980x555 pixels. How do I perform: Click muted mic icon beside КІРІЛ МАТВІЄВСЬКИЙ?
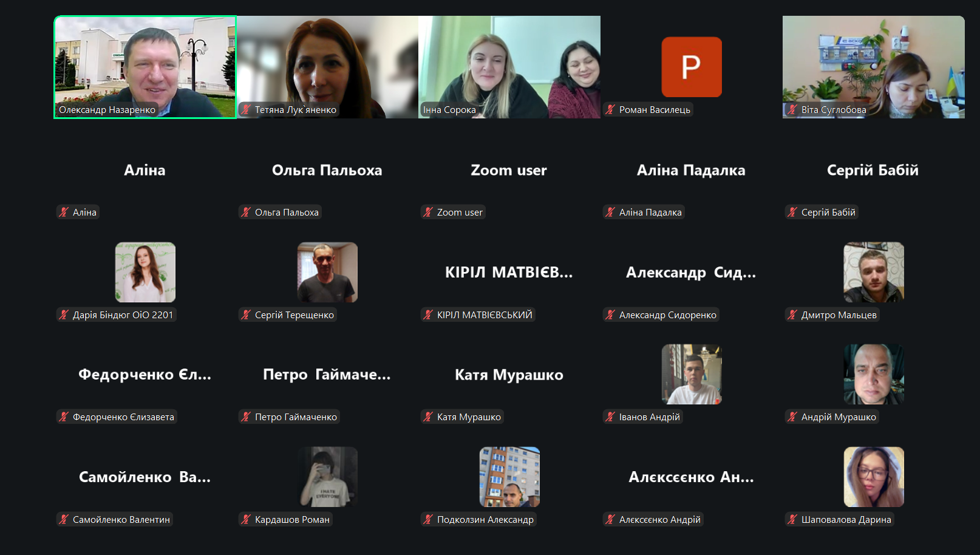coord(428,315)
